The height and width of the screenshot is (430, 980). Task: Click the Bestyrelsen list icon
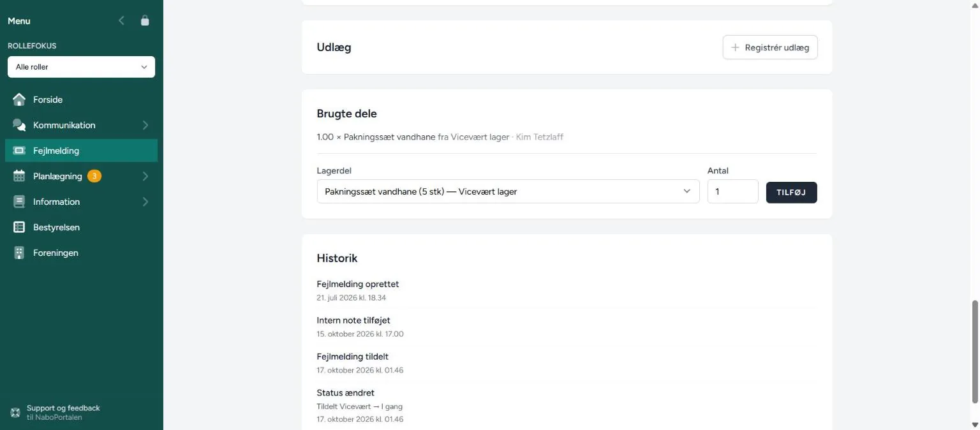(x=19, y=227)
